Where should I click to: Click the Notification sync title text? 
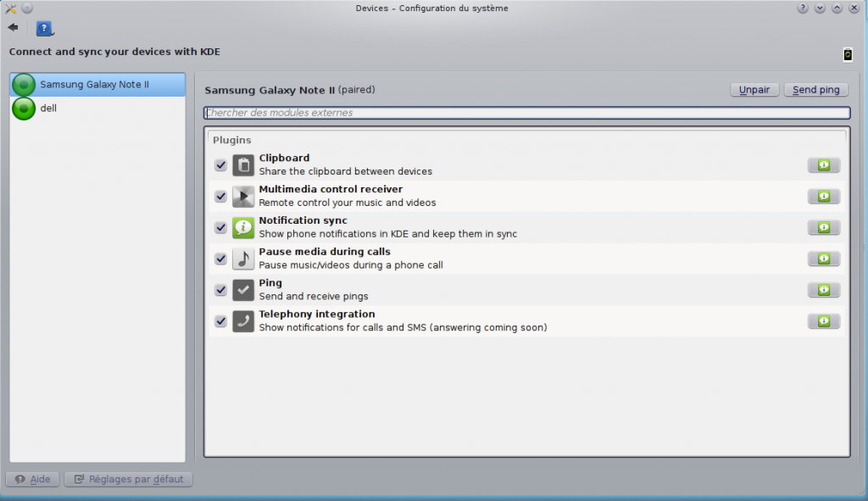point(303,220)
